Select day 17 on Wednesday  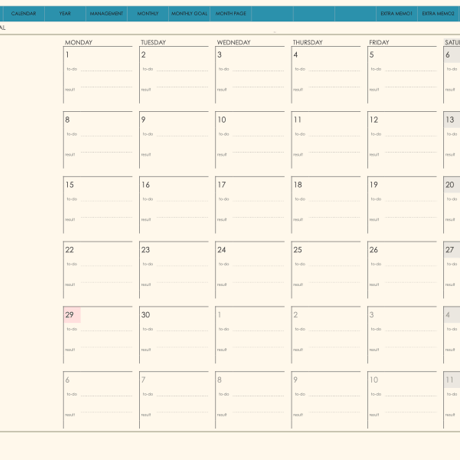(222, 185)
